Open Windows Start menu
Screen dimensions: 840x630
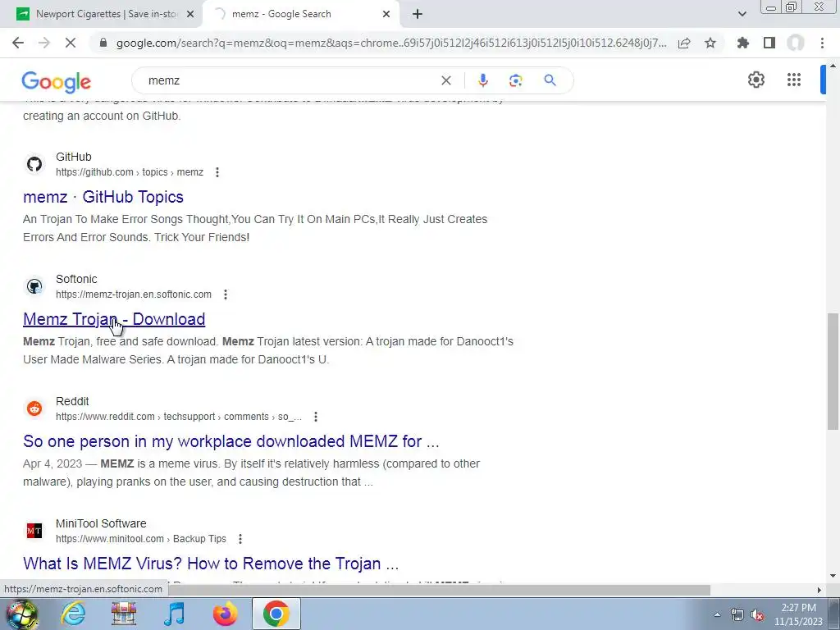click(x=21, y=614)
